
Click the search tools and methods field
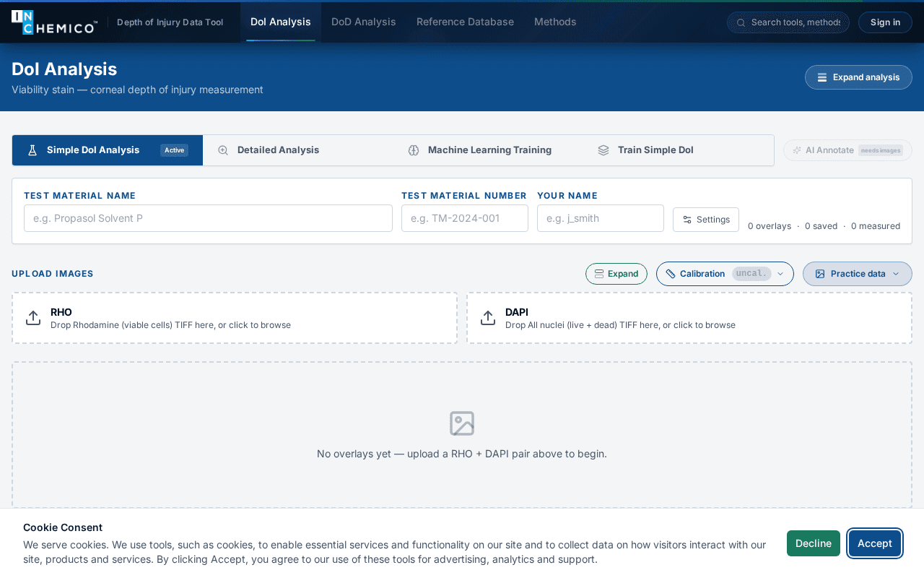(x=788, y=22)
